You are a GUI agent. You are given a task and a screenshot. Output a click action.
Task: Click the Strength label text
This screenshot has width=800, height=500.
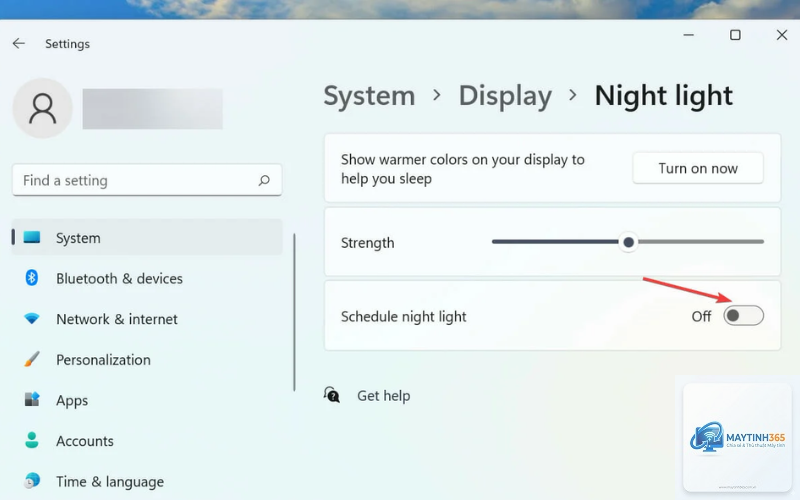[367, 243]
